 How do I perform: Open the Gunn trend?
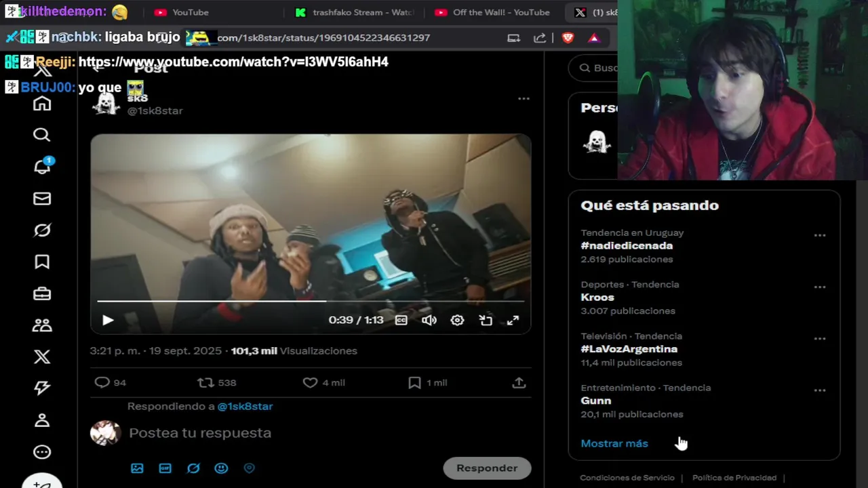click(x=596, y=401)
